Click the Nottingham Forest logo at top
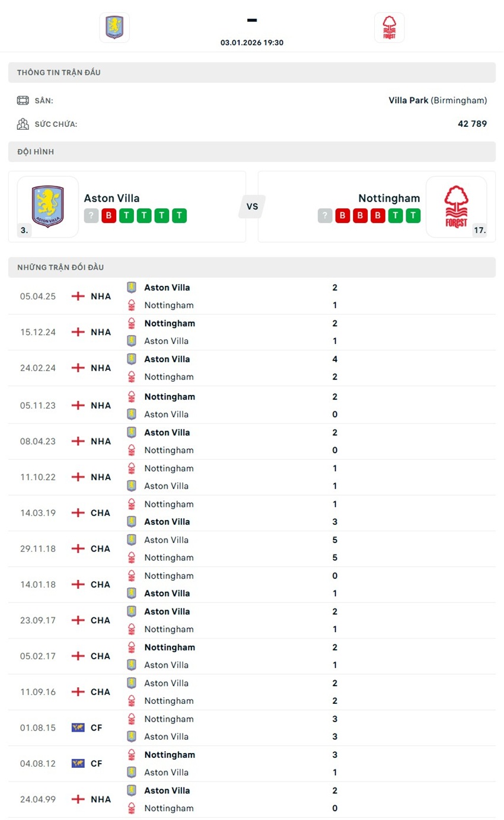The image size is (504, 820). (389, 27)
